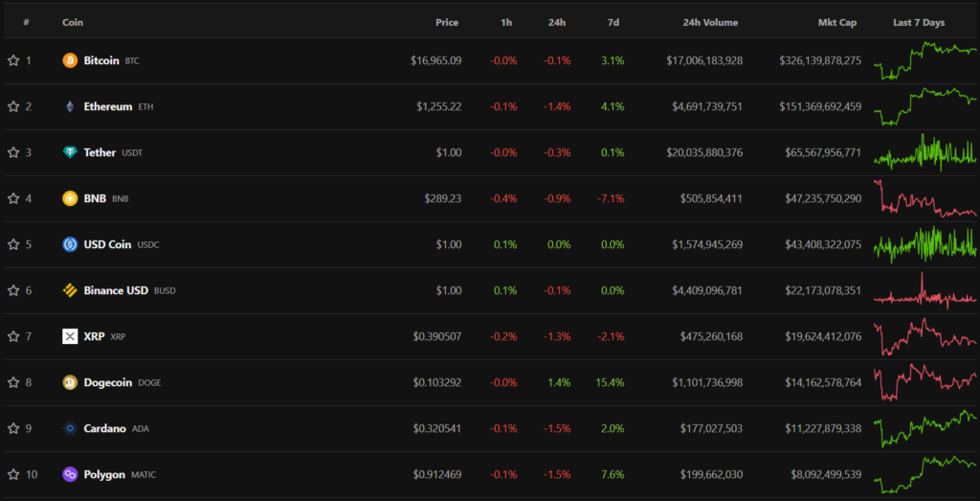The width and height of the screenshot is (980, 501).
Task: Click BNB 7d change -7.1%
Action: pos(610,199)
